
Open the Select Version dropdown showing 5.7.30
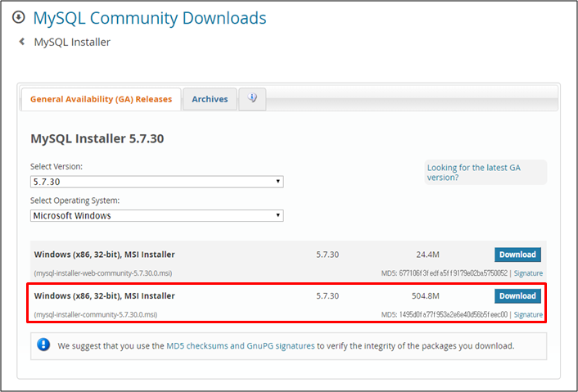[157, 182]
